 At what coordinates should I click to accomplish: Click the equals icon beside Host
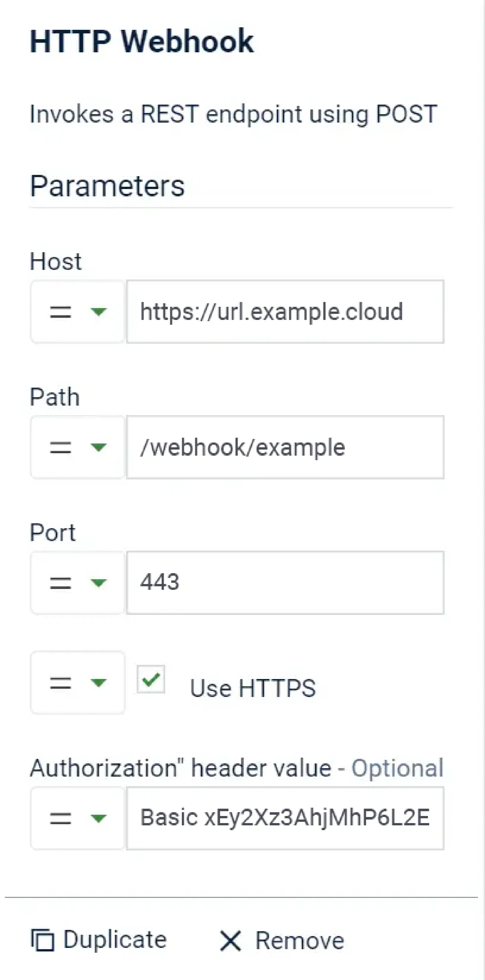(60, 312)
